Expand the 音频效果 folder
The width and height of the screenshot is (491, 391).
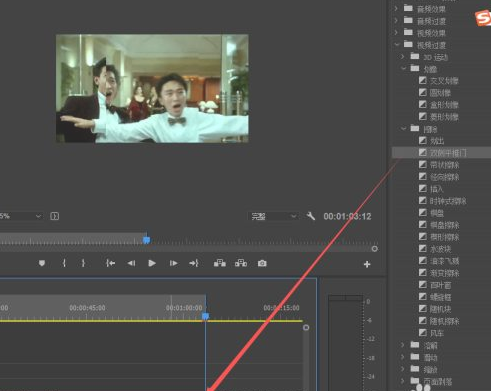pyautogui.click(x=396, y=8)
